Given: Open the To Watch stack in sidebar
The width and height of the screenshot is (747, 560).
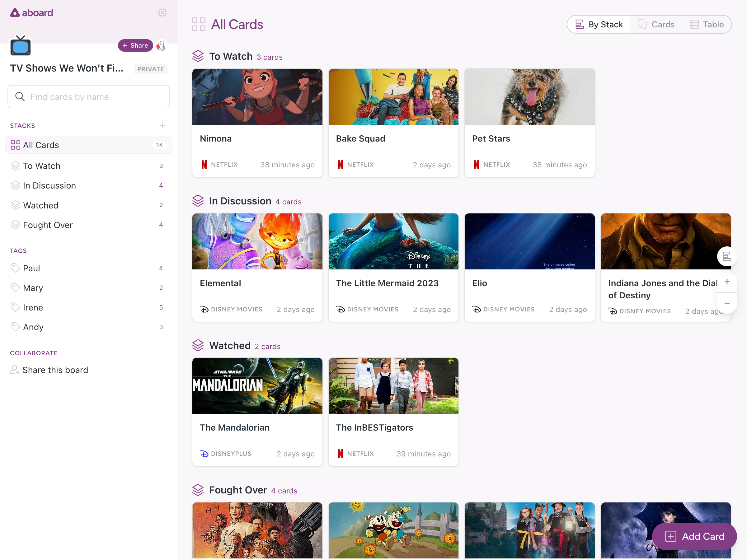Looking at the screenshot, I should (88, 166).
